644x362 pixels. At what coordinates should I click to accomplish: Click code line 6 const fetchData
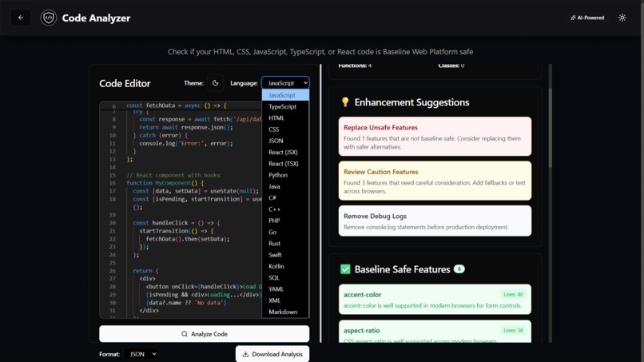click(x=177, y=105)
